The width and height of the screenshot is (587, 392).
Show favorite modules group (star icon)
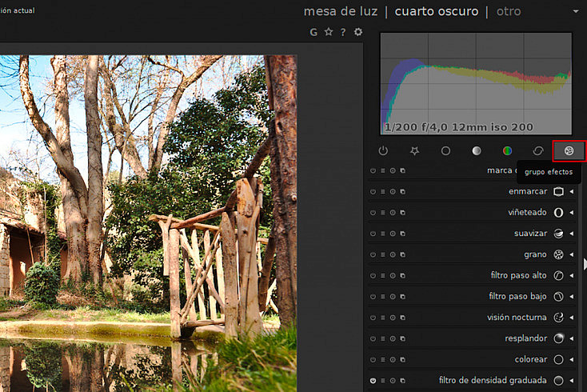(414, 151)
